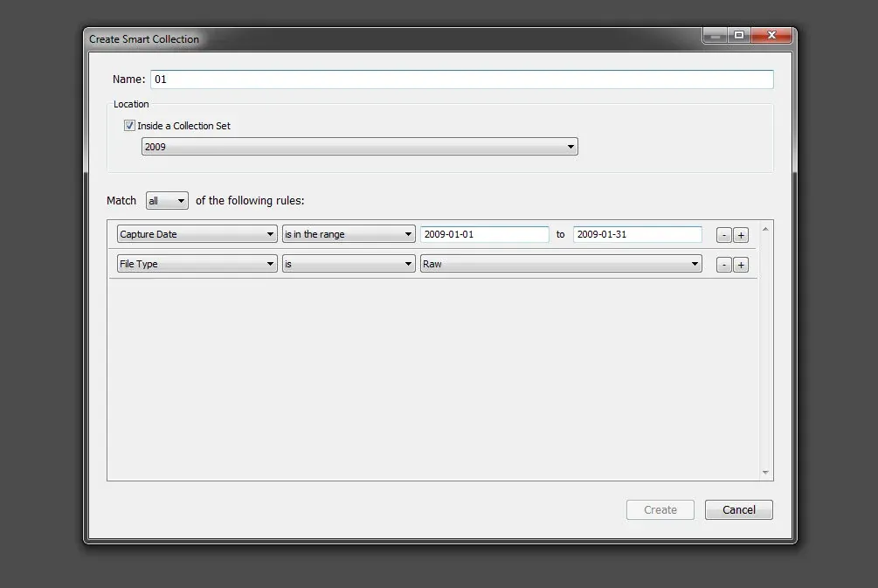This screenshot has width=878, height=588.
Task: Add a rule after the File Type row
Action: tap(741, 265)
